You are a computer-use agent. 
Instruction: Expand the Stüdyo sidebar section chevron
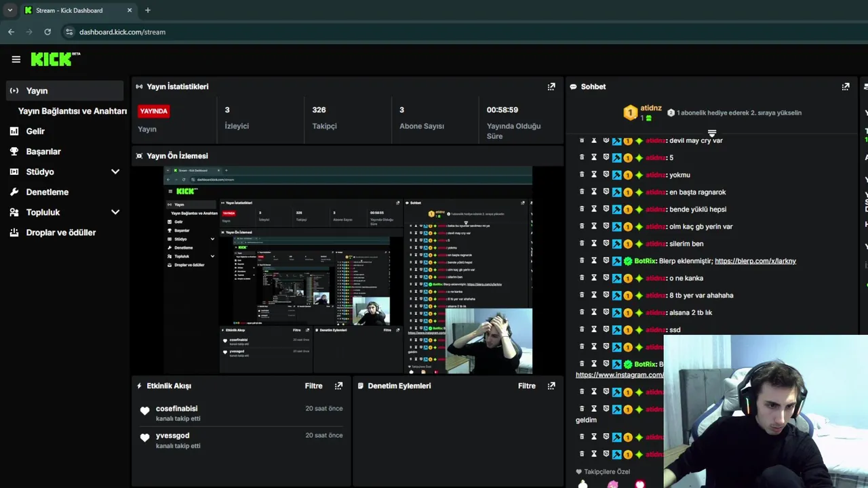pos(115,171)
